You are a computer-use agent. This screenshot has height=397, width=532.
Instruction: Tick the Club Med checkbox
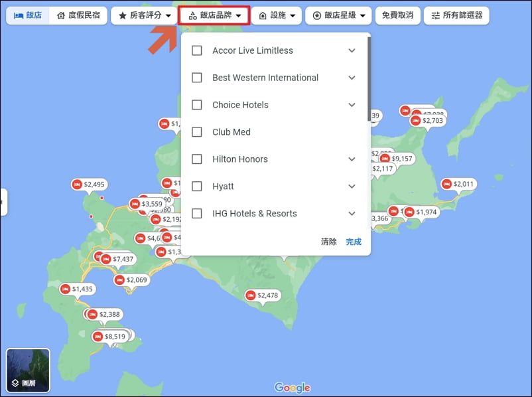(197, 132)
